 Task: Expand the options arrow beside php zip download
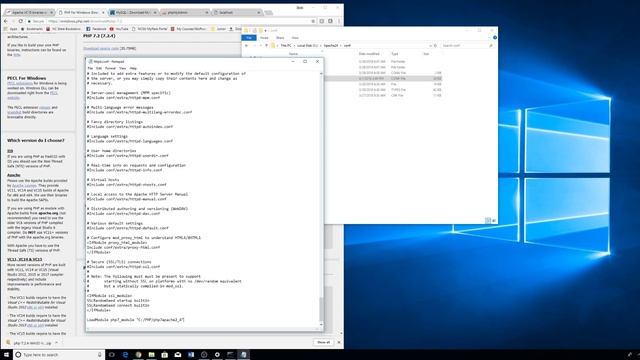[x=56, y=343]
